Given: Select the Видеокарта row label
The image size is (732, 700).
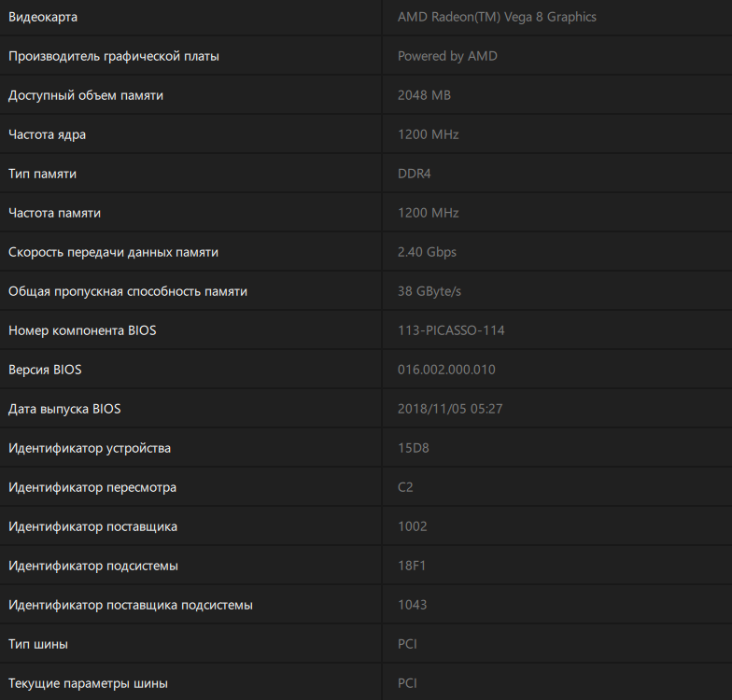Looking at the screenshot, I should coord(43,17).
